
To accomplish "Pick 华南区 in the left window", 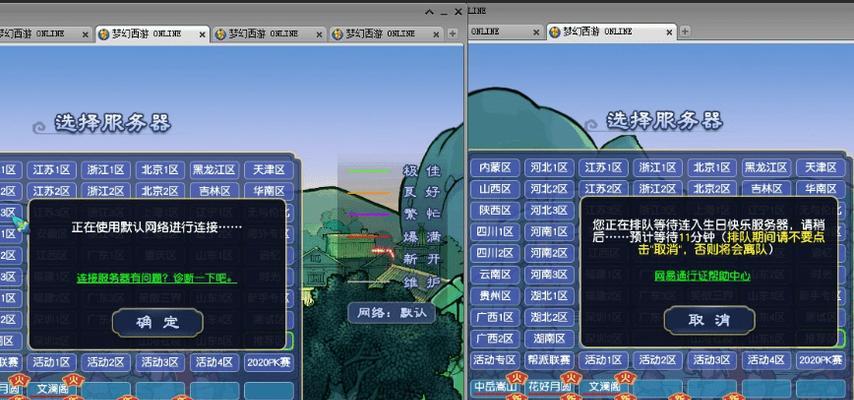I will click(x=269, y=191).
